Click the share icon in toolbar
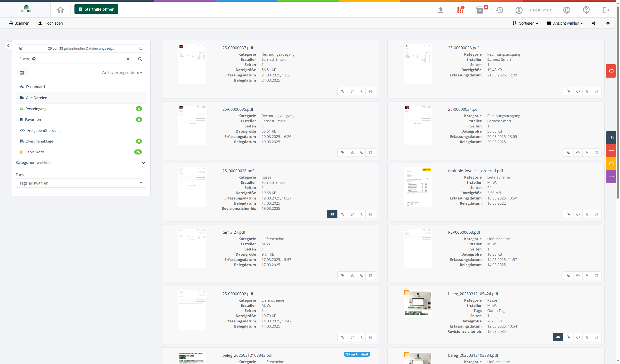Viewport: 620px width, 364px height. pyautogui.click(x=593, y=23)
